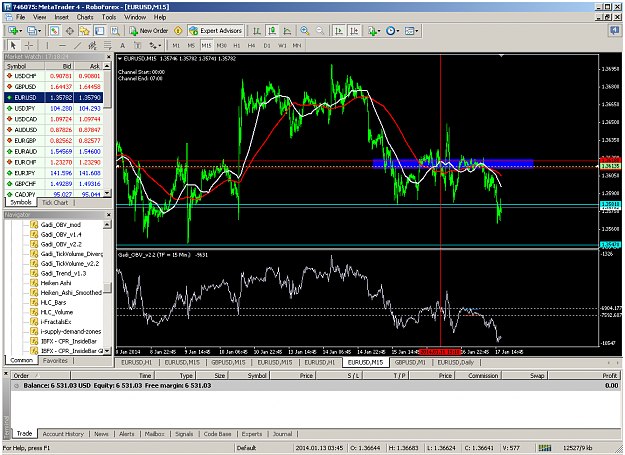This screenshot has height=455, width=625.
Task: Switch to Favorites tab in Navigator
Action: [x=55, y=361]
